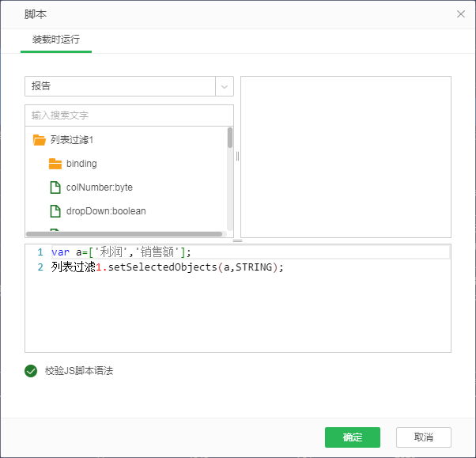The height and width of the screenshot is (458, 476).
Task: Click the dropDown:boolean file icon
Action: (55, 210)
